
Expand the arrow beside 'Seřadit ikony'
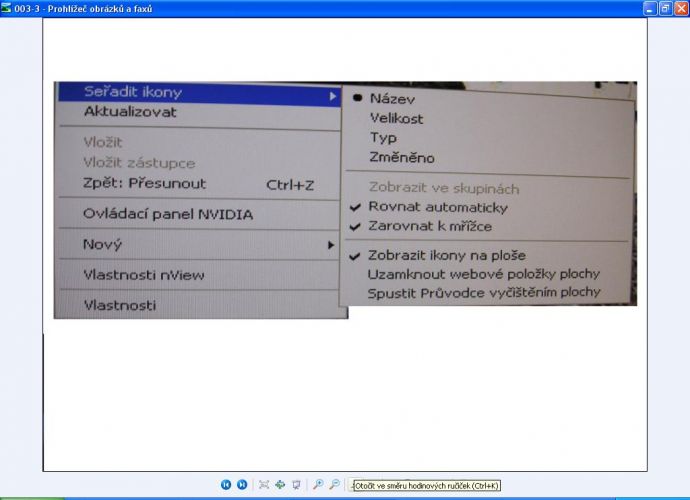click(x=333, y=96)
